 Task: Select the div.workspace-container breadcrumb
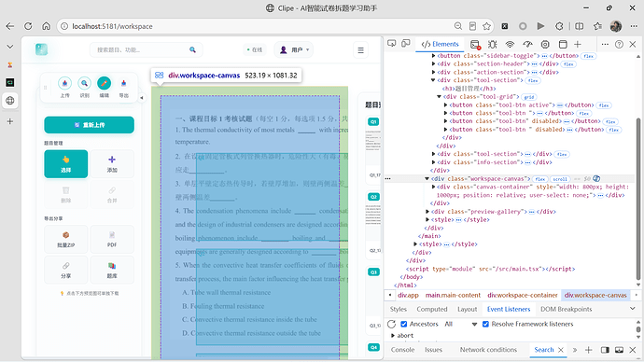[x=523, y=295]
